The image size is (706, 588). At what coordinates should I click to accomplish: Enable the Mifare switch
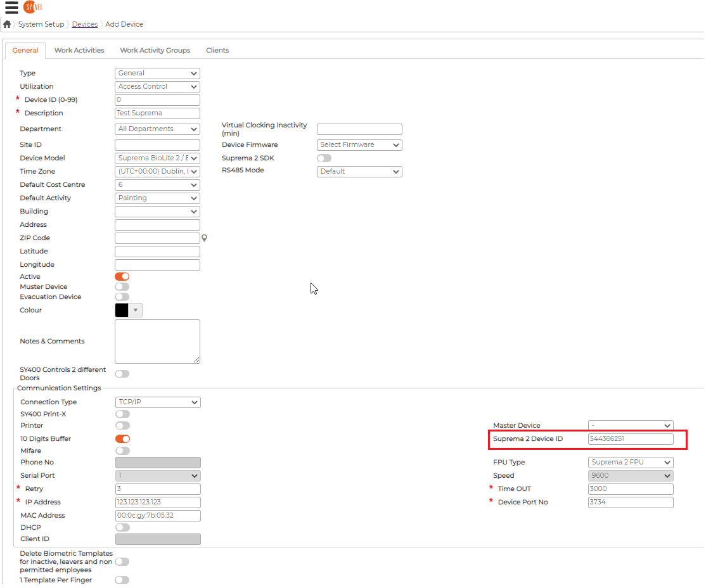(122, 451)
